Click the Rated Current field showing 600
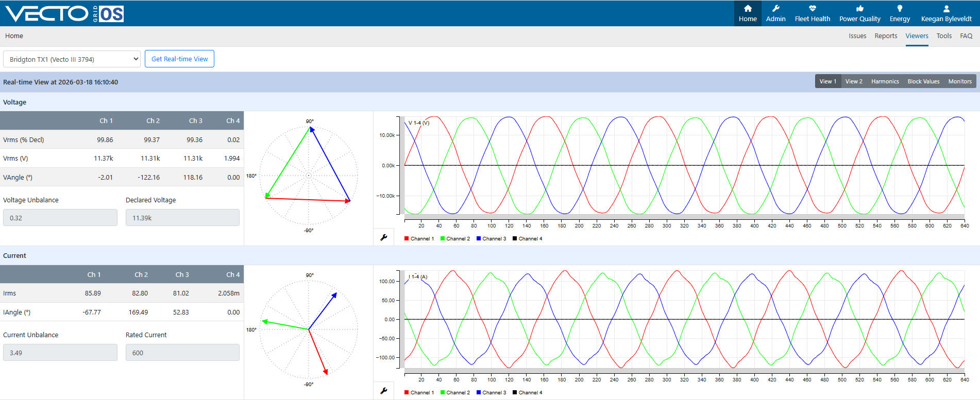 click(182, 353)
